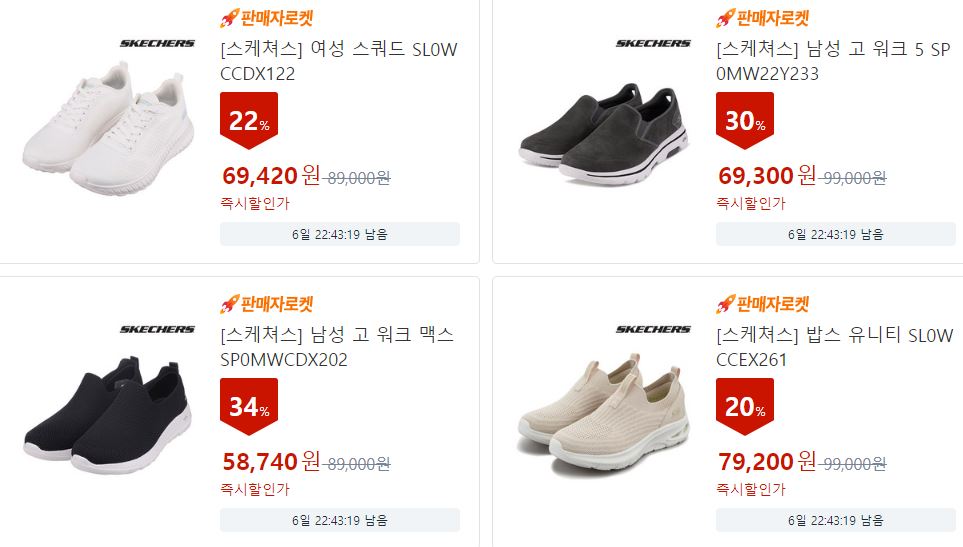Click the black Go Walk Max shoe image
Screen dimensions: 963x547
[x=108, y=414]
